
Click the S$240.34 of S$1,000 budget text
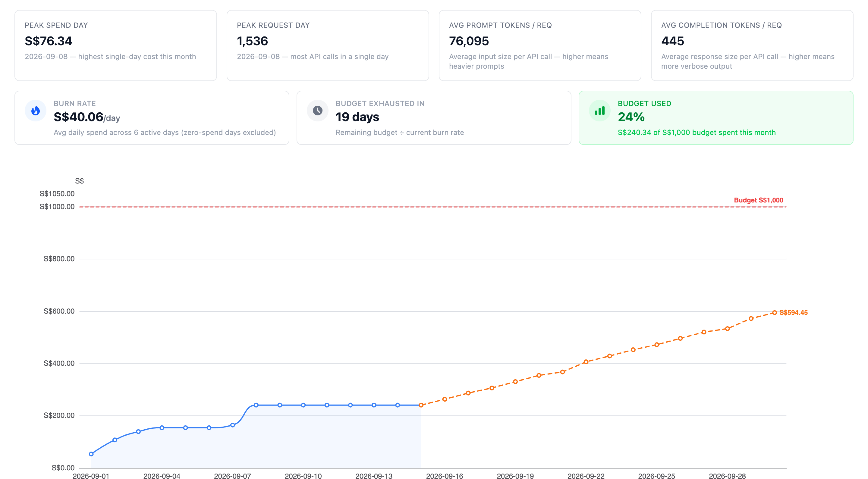click(697, 133)
